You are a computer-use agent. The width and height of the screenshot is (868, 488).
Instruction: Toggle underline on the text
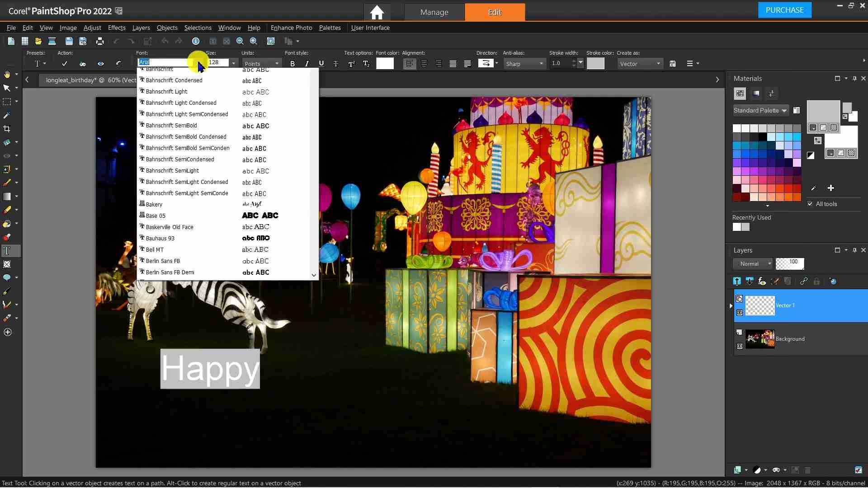321,63
